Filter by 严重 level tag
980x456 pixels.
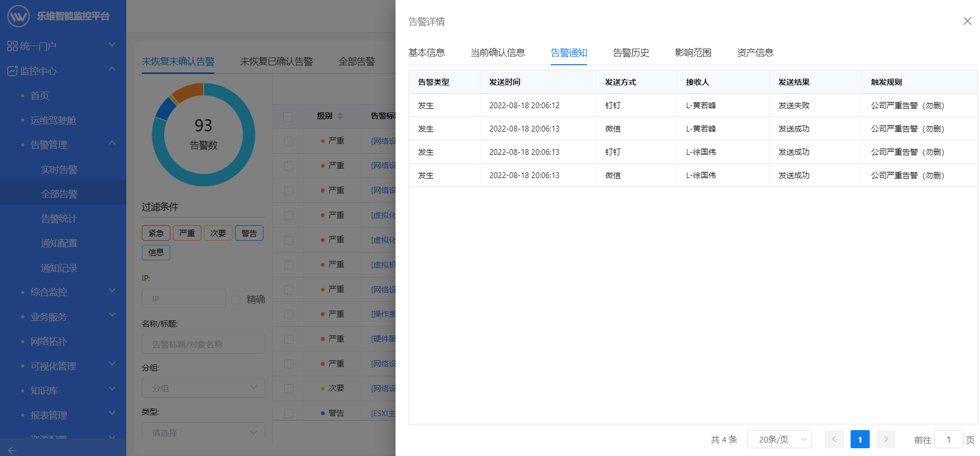point(187,233)
